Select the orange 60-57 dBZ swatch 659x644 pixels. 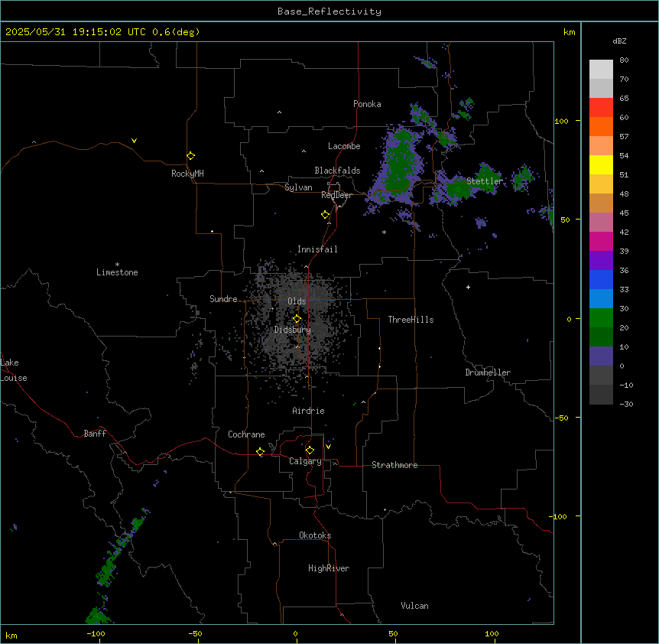pos(601,126)
